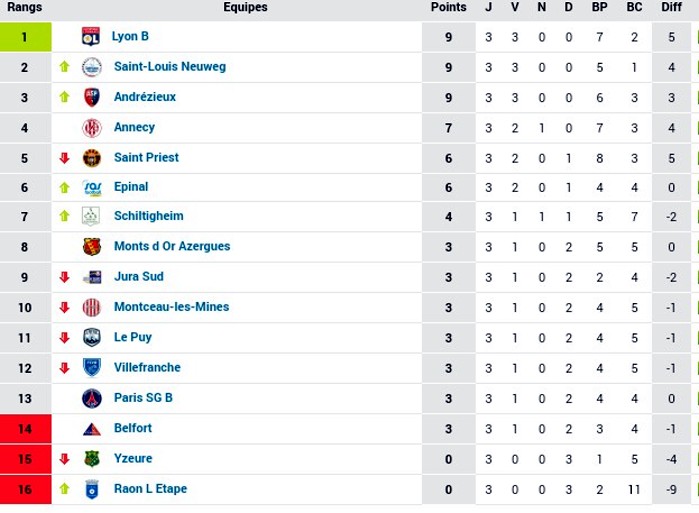Click the Yzeure green badge

[91, 459]
